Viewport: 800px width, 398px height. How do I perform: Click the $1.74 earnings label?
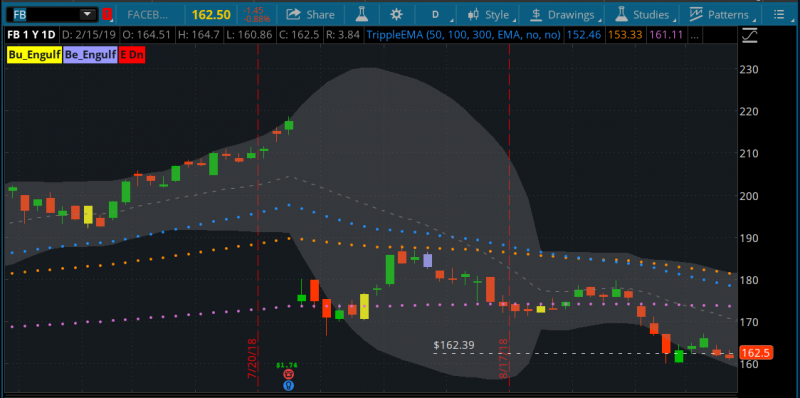point(286,365)
